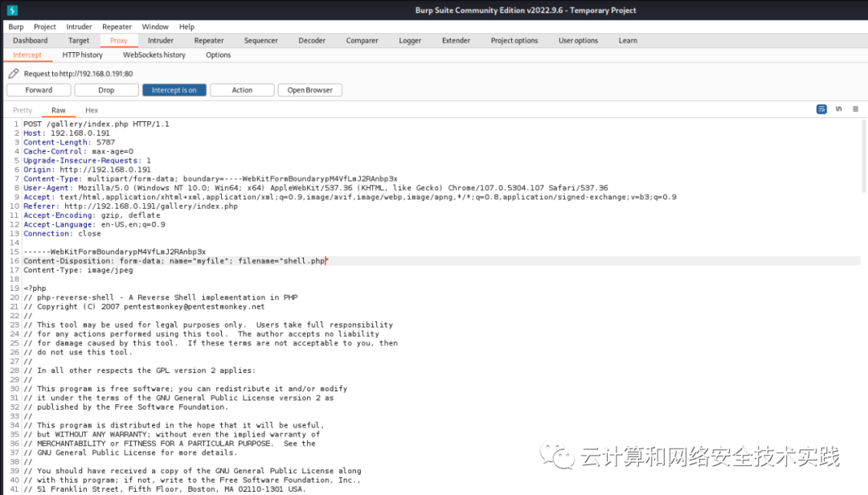Viewport: 868px width, 495px height.
Task: Open the Comparer tab
Action: point(362,40)
